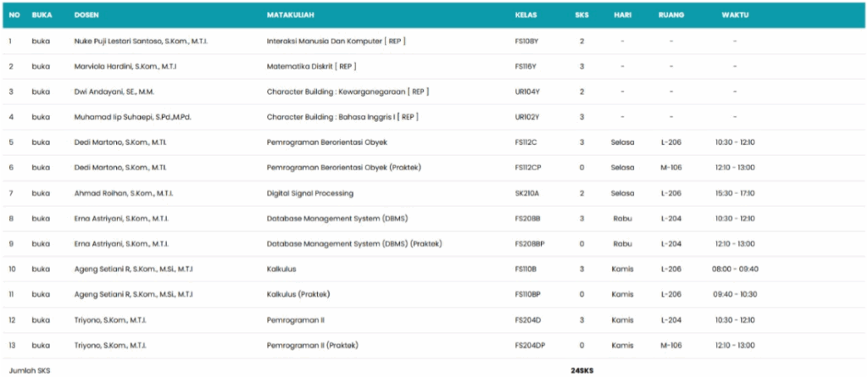Click the class code FS208B
This screenshot has width=868, height=378.
tap(527, 219)
